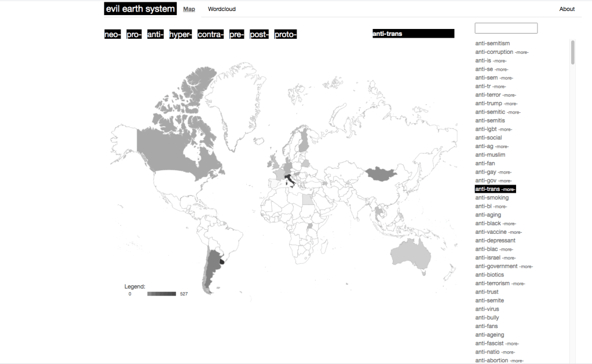Expand -more- next to anti-government
The width and height of the screenshot is (592, 364).
(526, 267)
